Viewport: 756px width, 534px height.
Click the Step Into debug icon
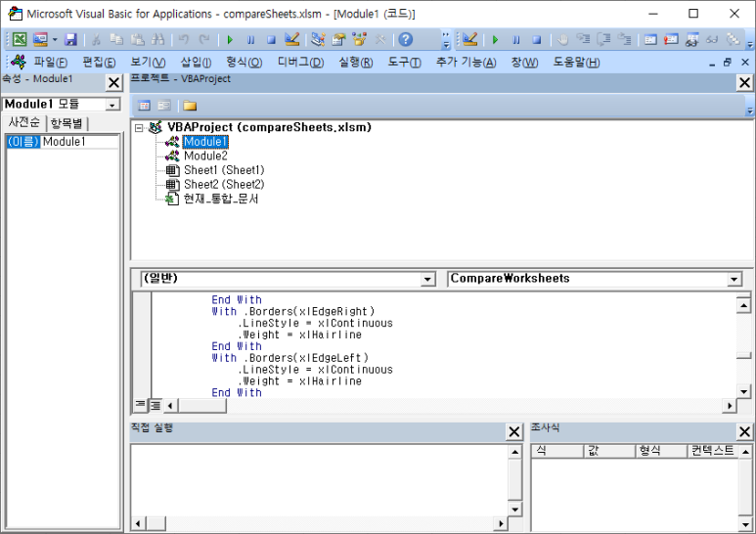[584, 39]
